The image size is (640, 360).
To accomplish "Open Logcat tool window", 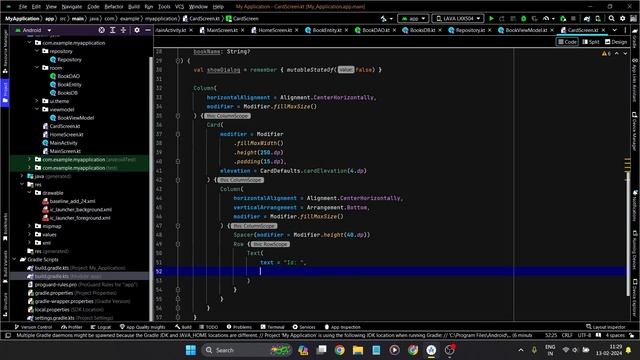I will tap(101, 327).
